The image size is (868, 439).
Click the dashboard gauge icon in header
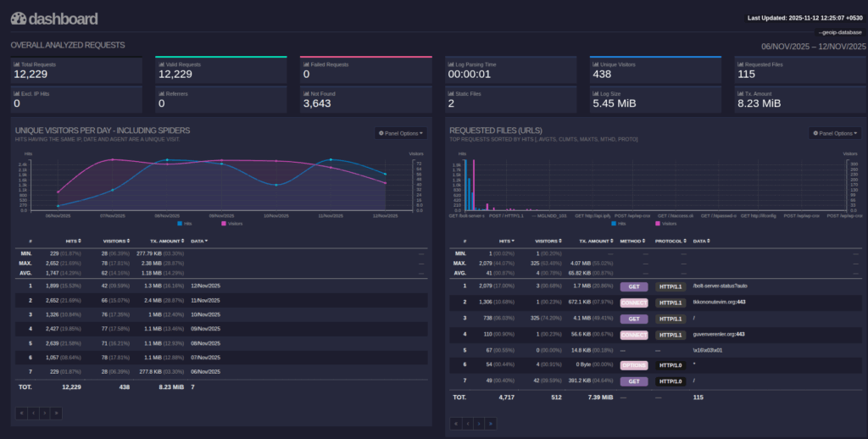[18, 19]
